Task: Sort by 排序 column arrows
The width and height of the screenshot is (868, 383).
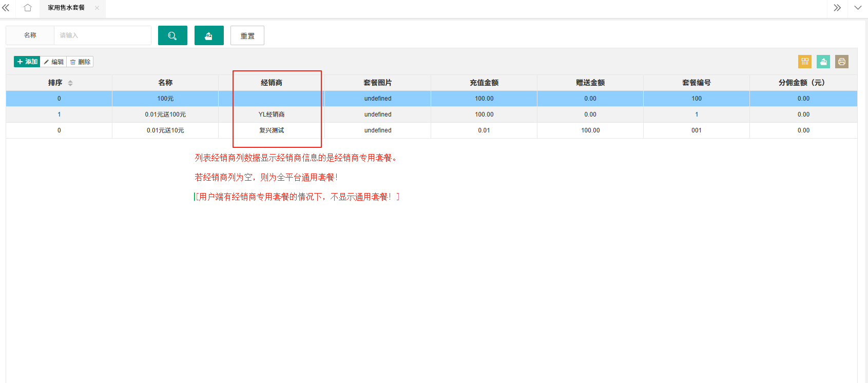Action: tap(70, 83)
